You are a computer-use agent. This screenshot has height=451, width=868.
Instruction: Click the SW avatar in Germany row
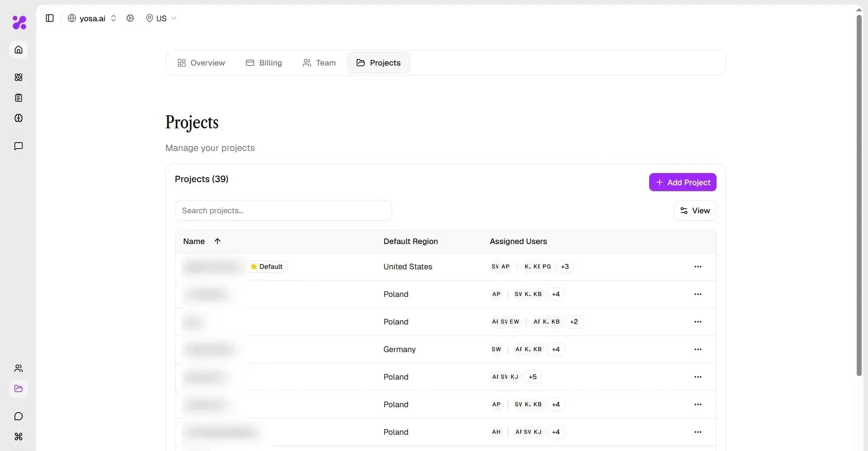pos(496,349)
